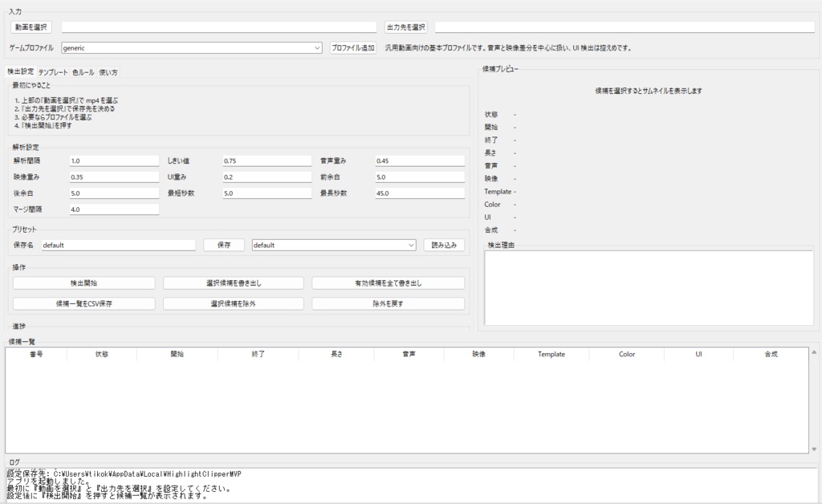
Task: Click the candidate list scrollbar up arrow
Action: pos(814,352)
